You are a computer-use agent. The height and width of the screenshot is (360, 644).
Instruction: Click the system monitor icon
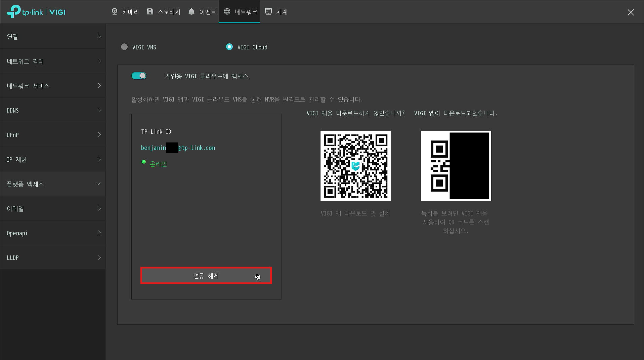(x=268, y=12)
